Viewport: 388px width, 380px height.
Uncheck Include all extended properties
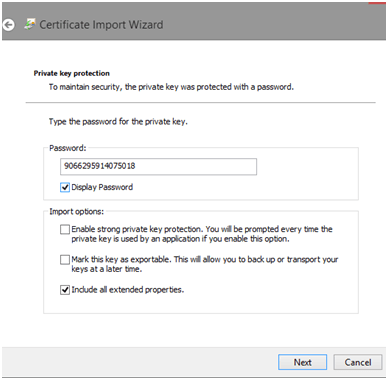pos(65,290)
